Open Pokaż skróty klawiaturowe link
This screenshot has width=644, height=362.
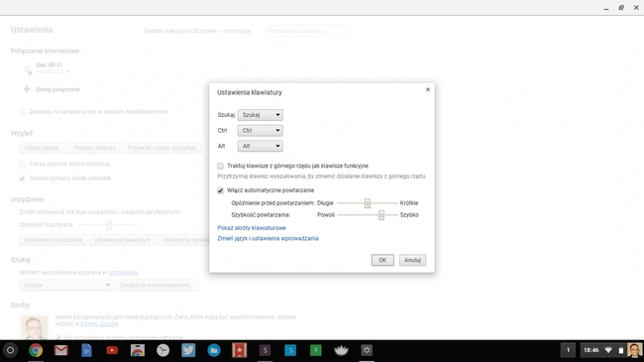tap(252, 228)
